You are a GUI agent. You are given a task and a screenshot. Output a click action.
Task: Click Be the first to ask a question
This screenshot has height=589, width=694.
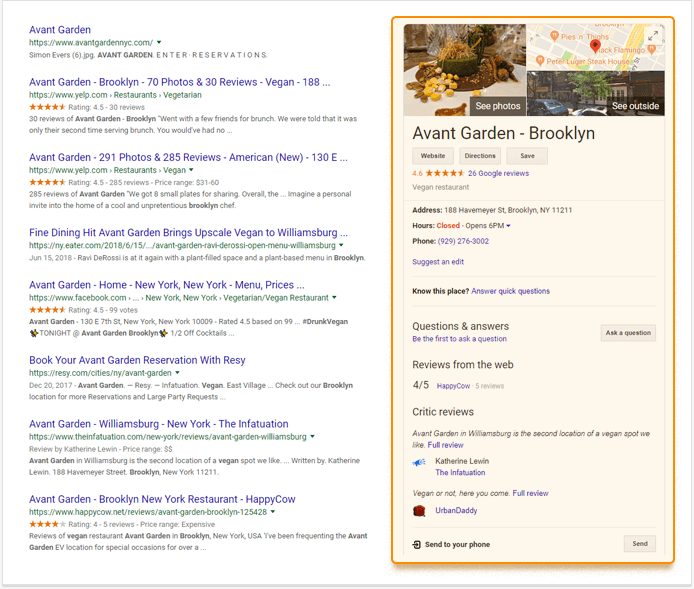[x=459, y=339]
